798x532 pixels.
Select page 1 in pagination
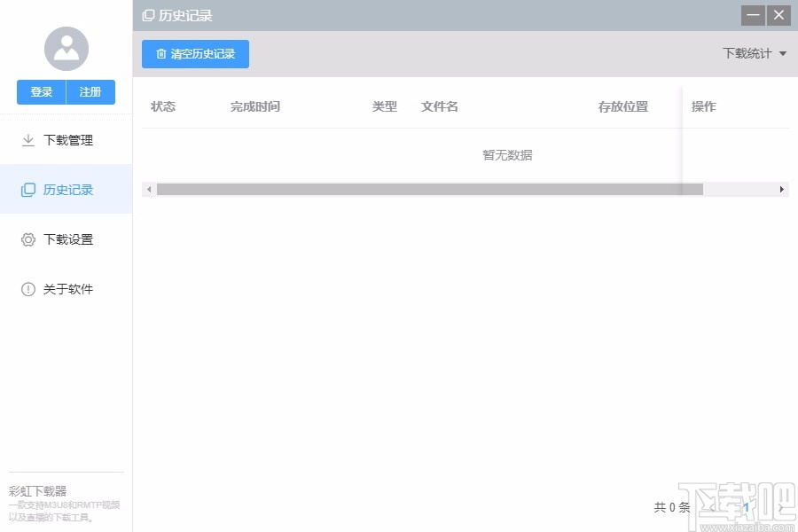(746, 507)
